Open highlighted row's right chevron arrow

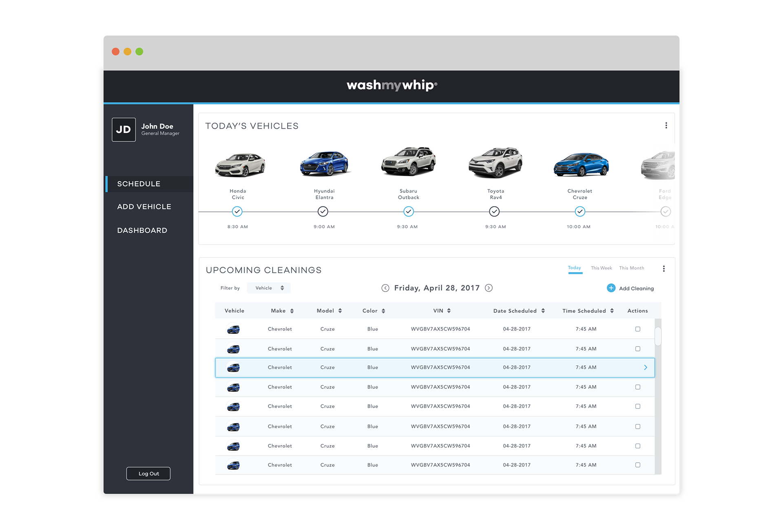point(646,368)
